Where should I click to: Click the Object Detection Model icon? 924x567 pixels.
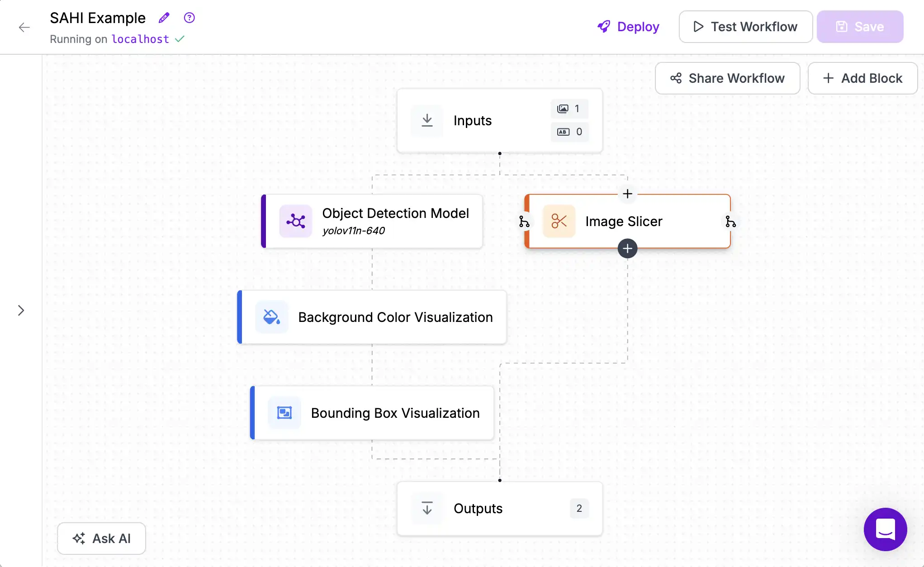click(x=296, y=221)
